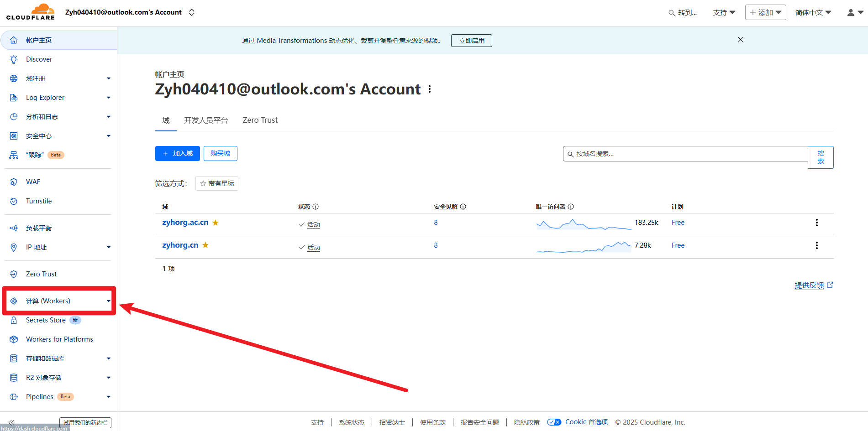
Task: Click the 存储和数据库 icon
Action: (x=14, y=358)
